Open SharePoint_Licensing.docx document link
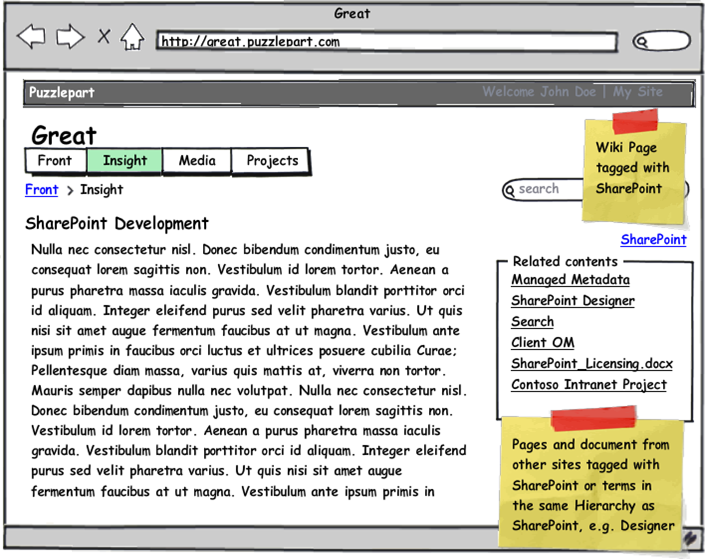This screenshot has height=559, width=705. (x=592, y=363)
